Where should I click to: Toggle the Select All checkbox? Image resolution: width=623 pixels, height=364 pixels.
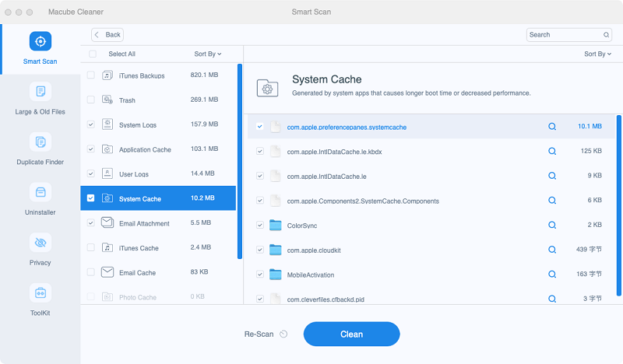point(93,54)
